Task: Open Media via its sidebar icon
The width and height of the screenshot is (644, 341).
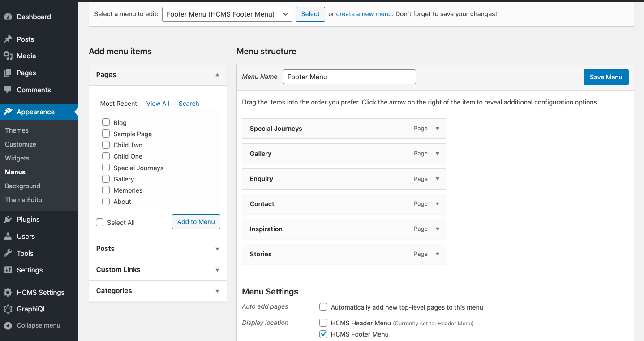Action: point(8,56)
